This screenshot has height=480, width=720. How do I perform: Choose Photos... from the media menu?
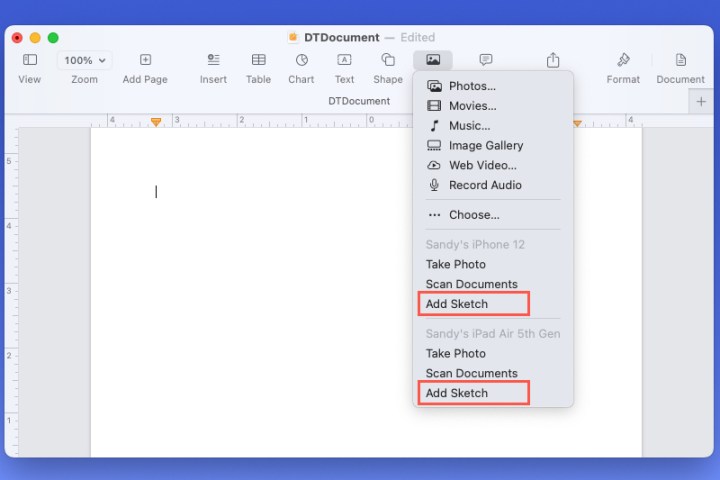(471, 86)
